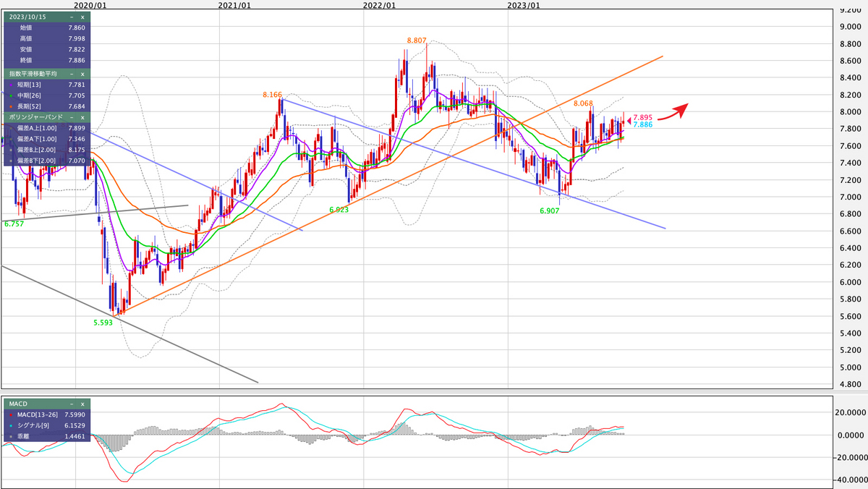
Task: Minimize the 指数平滑移動平均 panel
Action: pos(72,74)
